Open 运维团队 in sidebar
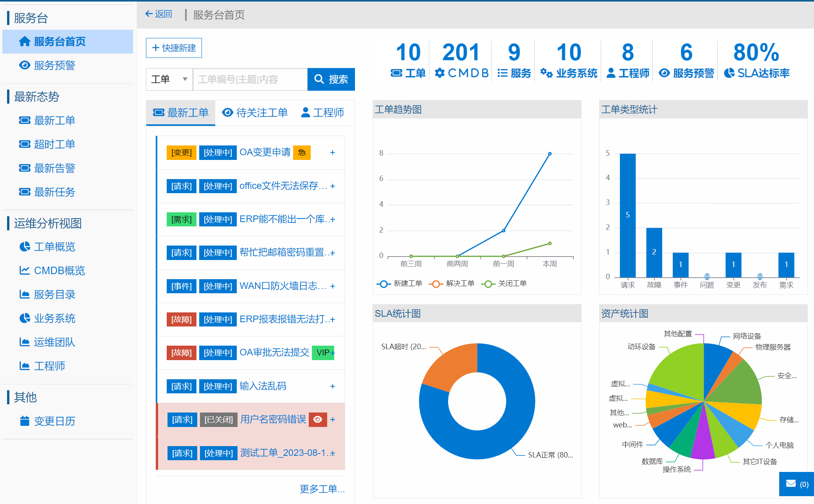The image size is (814, 504). coord(47,342)
